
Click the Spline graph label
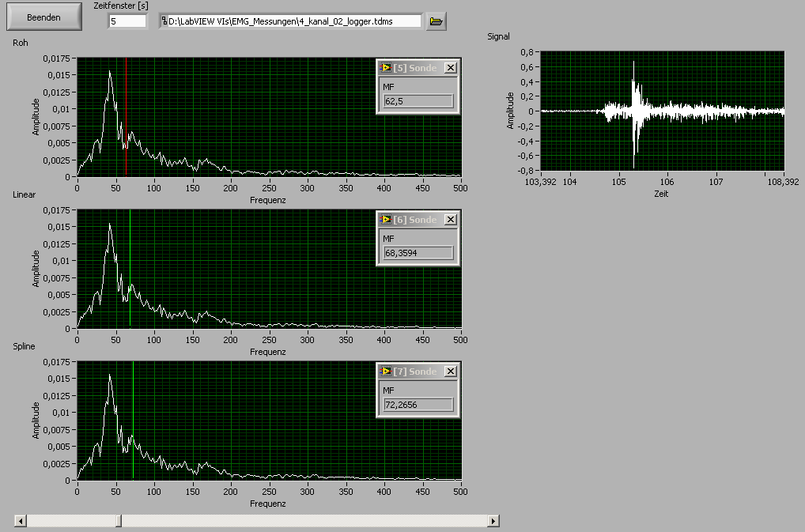(25, 347)
